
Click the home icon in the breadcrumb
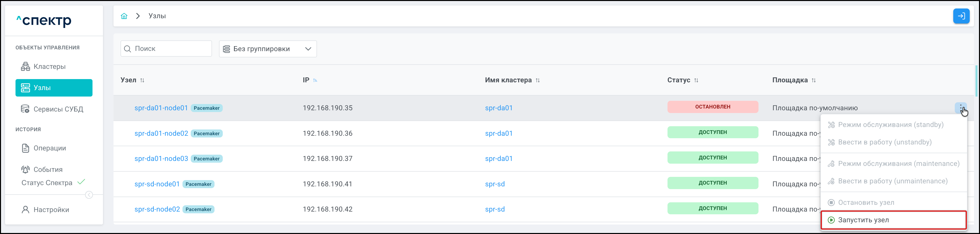124,16
